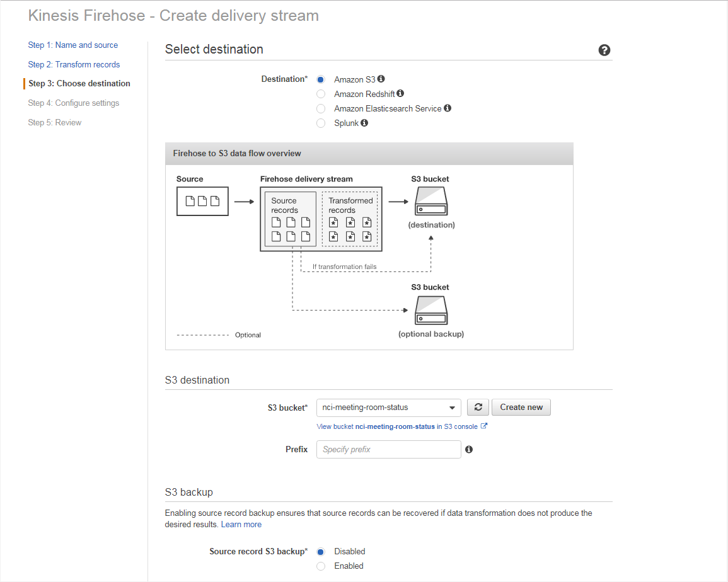728x582 pixels.
Task: Open the Learn more link
Action: coord(241,525)
